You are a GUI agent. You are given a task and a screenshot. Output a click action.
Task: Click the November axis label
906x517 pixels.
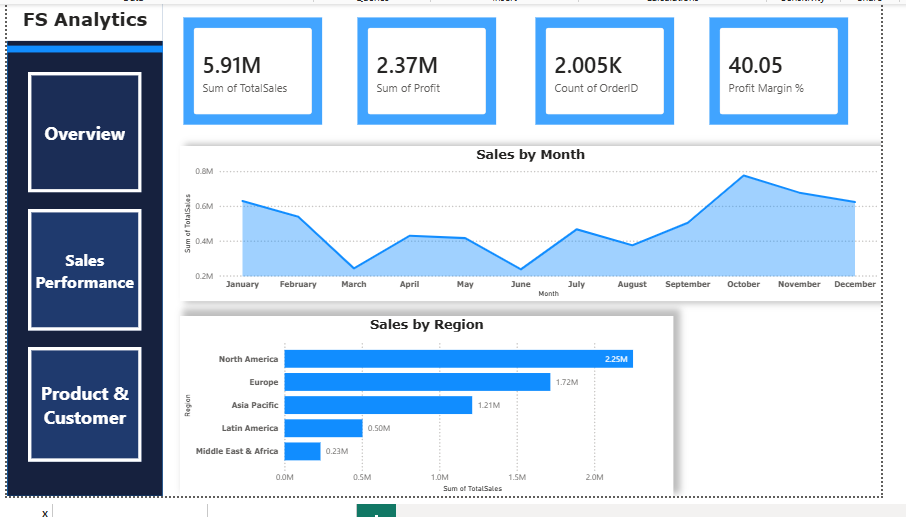click(x=799, y=284)
